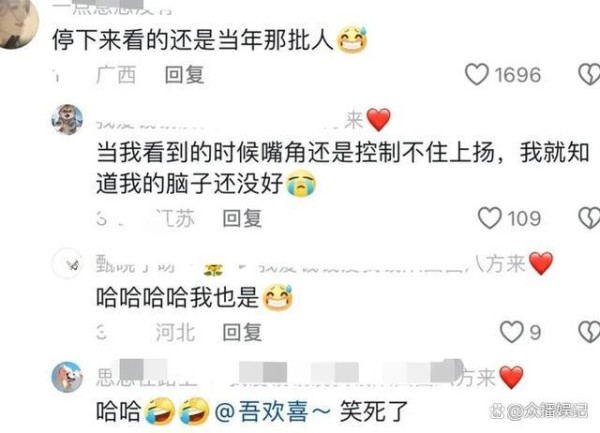600x433 pixels.
Task: Open third commenter's username starting with 甄
Action: (x=136, y=264)
